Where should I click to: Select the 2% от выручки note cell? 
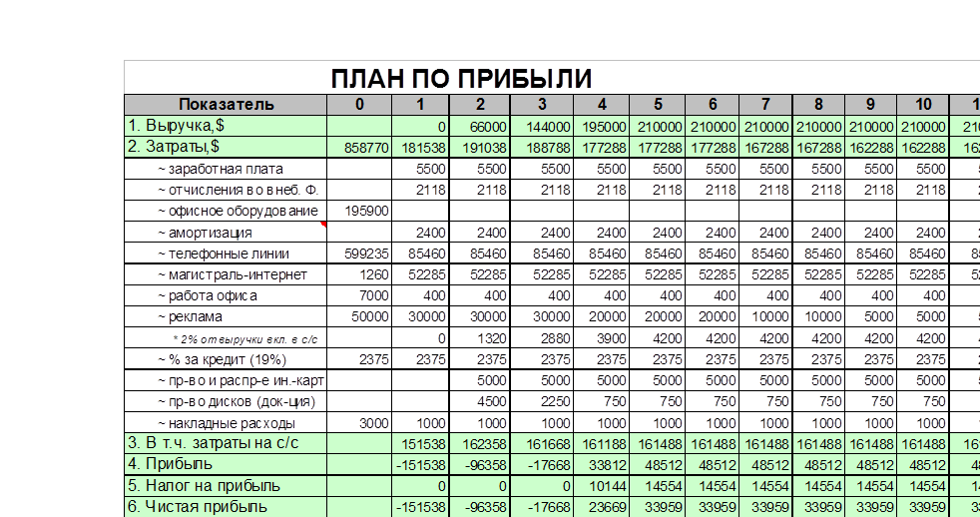tap(226, 338)
